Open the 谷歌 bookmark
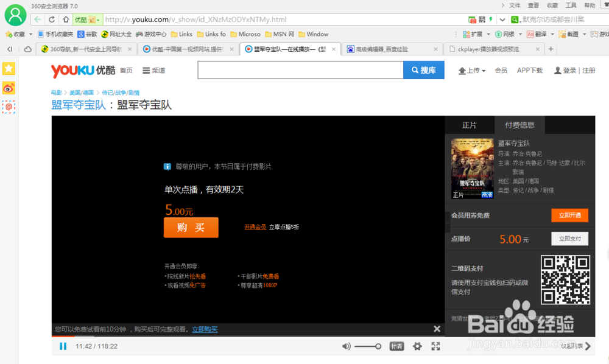The image size is (609, 364). point(87,34)
